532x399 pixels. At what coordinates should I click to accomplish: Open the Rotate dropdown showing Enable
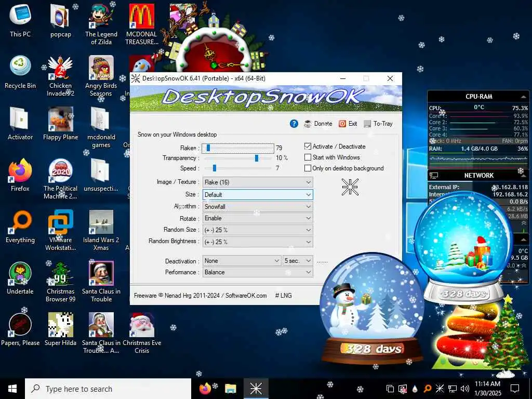258,218
